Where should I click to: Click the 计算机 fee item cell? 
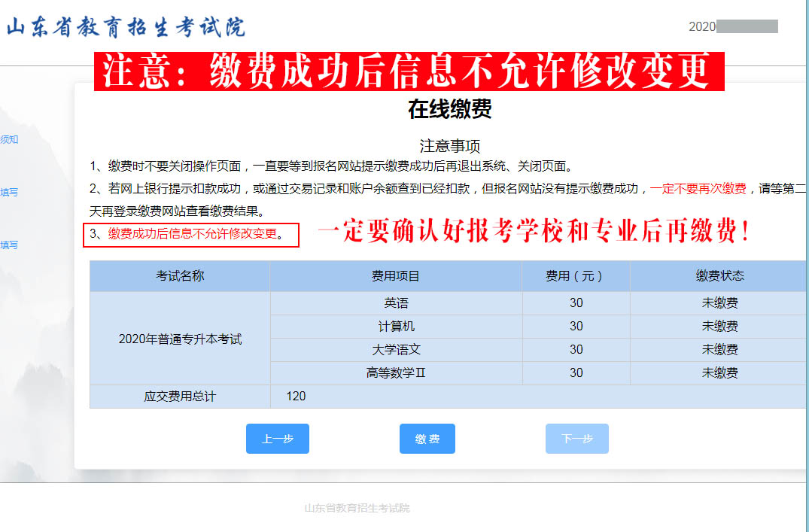click(x=396, y=326)
